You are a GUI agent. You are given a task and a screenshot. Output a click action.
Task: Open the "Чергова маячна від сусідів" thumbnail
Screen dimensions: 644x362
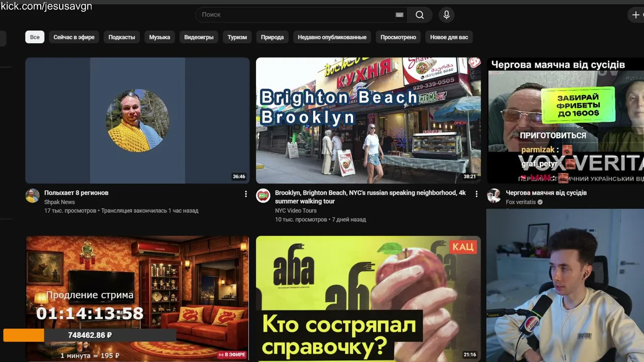click(566, 120)
